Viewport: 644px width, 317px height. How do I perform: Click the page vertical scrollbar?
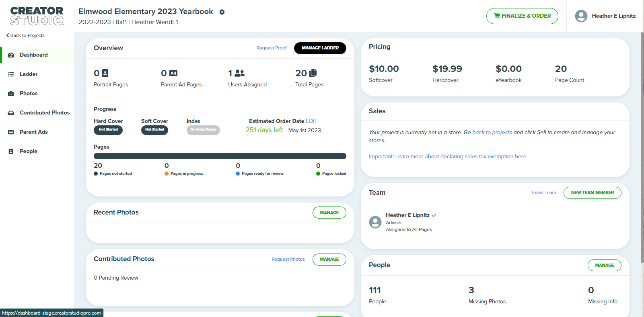(x=642, y=148)
